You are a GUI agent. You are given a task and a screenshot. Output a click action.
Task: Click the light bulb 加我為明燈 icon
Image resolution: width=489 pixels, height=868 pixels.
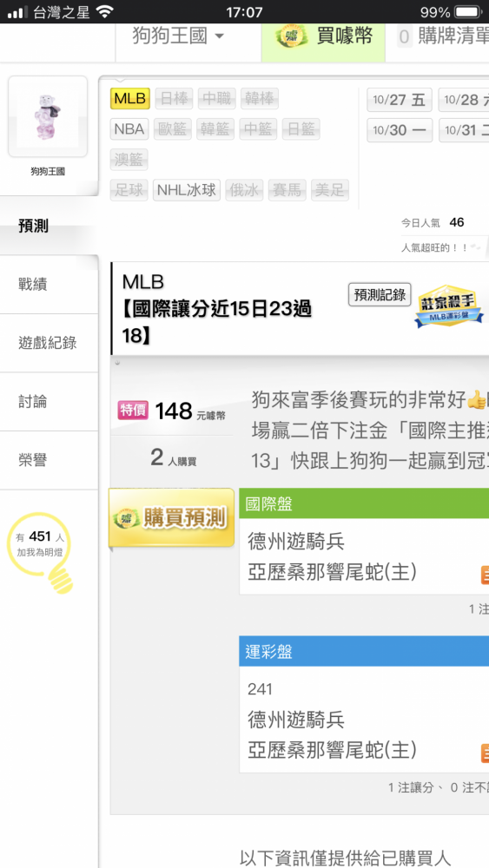pyautogui.click(x=40, y=552)
